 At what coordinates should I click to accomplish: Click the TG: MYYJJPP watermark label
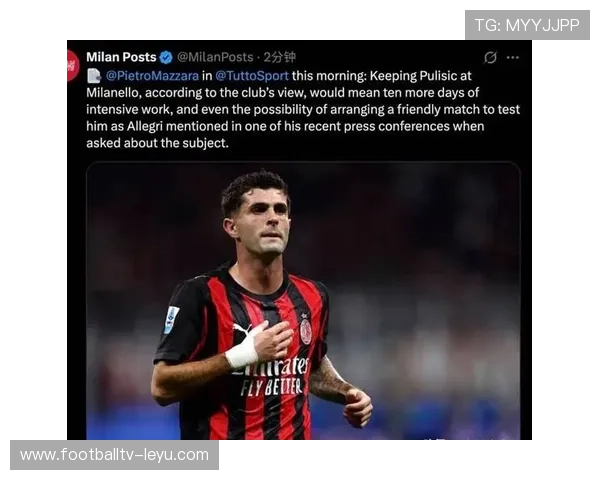[x=527, y=25]
